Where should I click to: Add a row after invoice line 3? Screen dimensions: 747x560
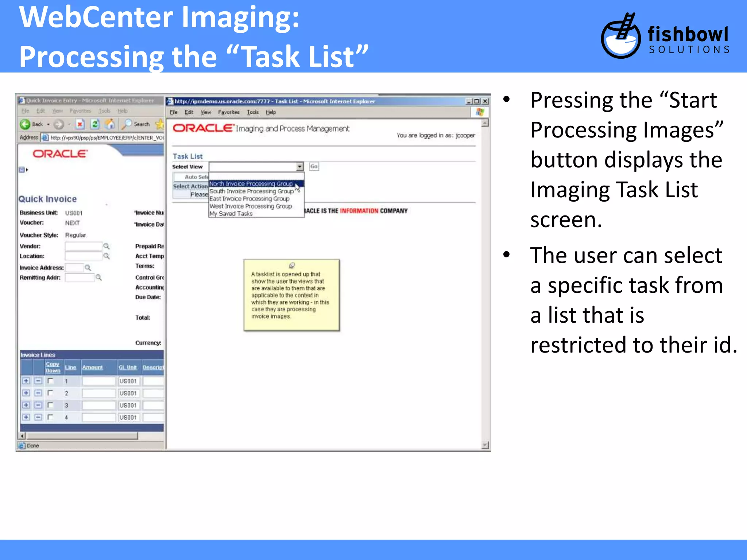tap(26, 405)
